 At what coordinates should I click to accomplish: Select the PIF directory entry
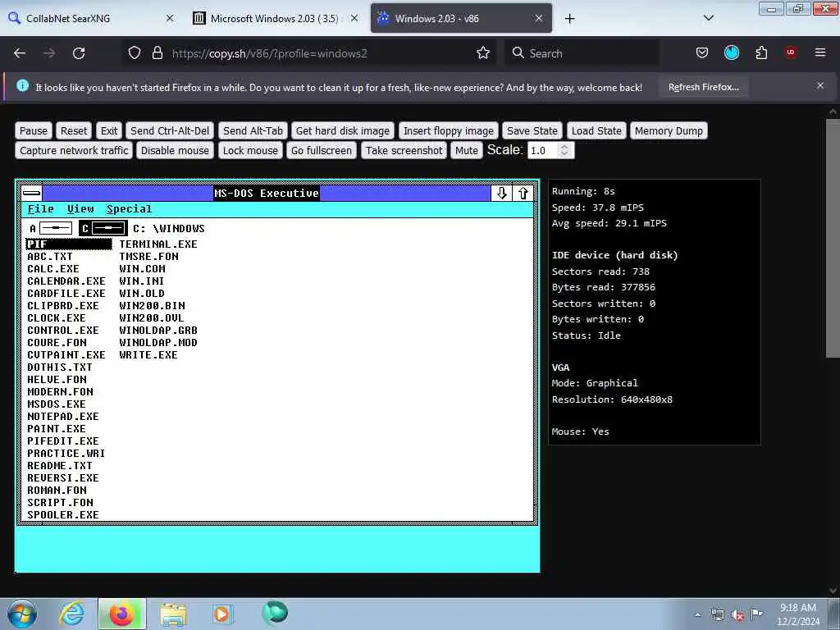pyautogui.click(x=69, y=244)
